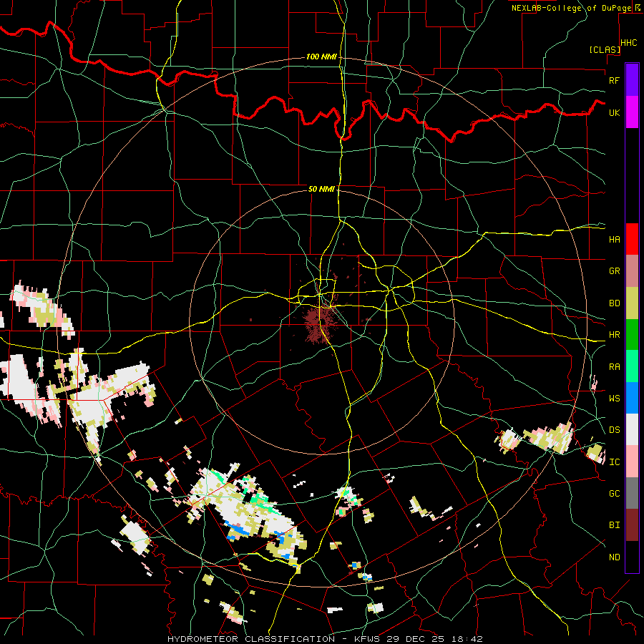Click the IC legend label
This screenshot has height=644, width=644.
614,462
